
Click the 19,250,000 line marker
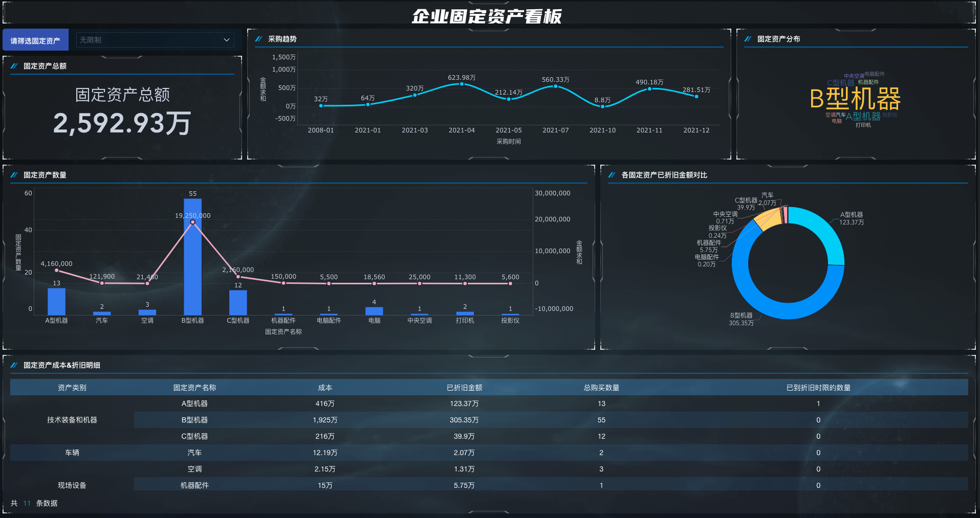tap(192, 222)
